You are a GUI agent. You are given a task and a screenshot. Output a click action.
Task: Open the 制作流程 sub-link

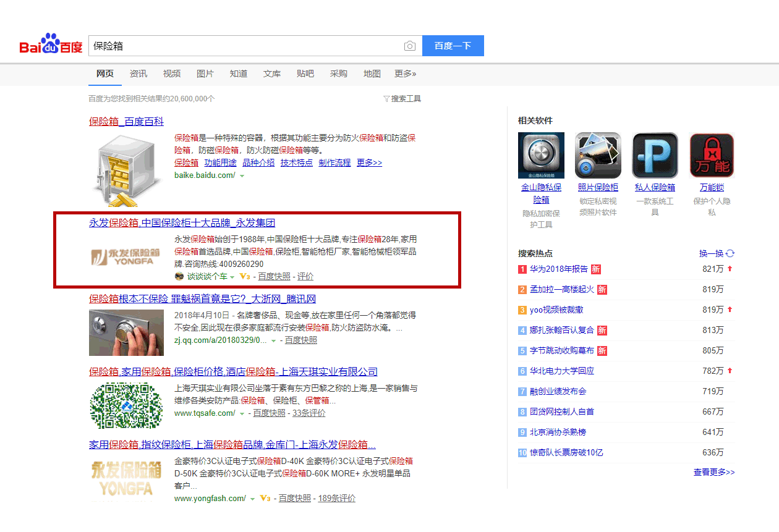click(x=334, y=163)
